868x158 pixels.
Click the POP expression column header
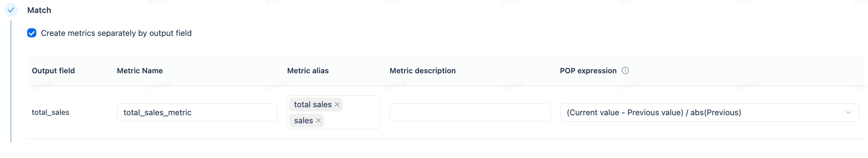(x=588, y=71)
